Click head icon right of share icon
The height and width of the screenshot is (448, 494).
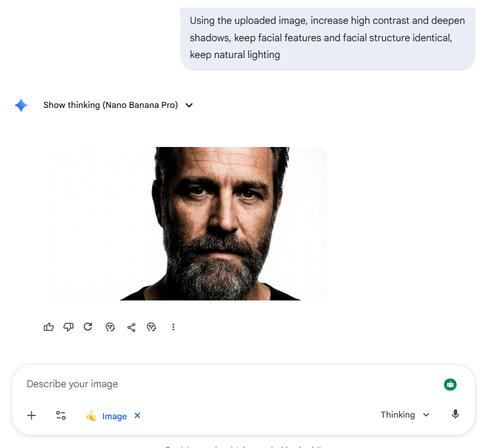pos(151,327)
